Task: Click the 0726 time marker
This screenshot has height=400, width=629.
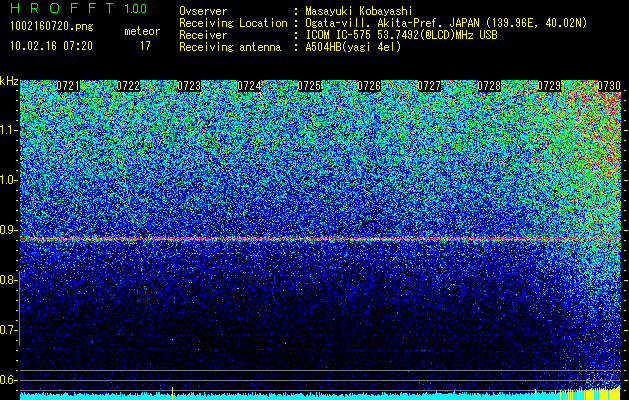Action: (369, 86)
